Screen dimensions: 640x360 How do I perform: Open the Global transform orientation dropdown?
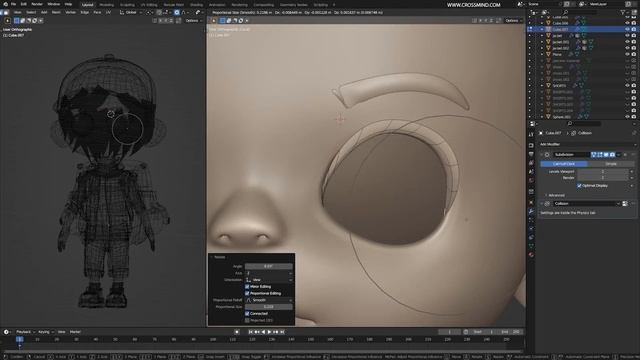(x=130, y=12)
